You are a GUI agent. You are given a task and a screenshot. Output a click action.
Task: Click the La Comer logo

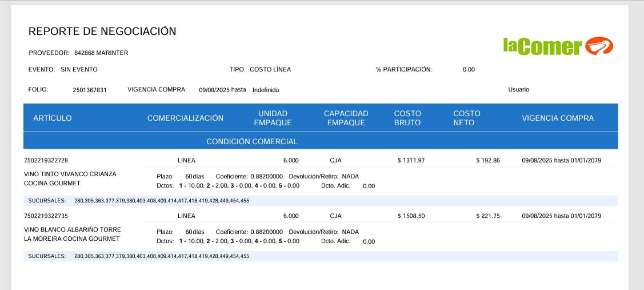point(557,46)
